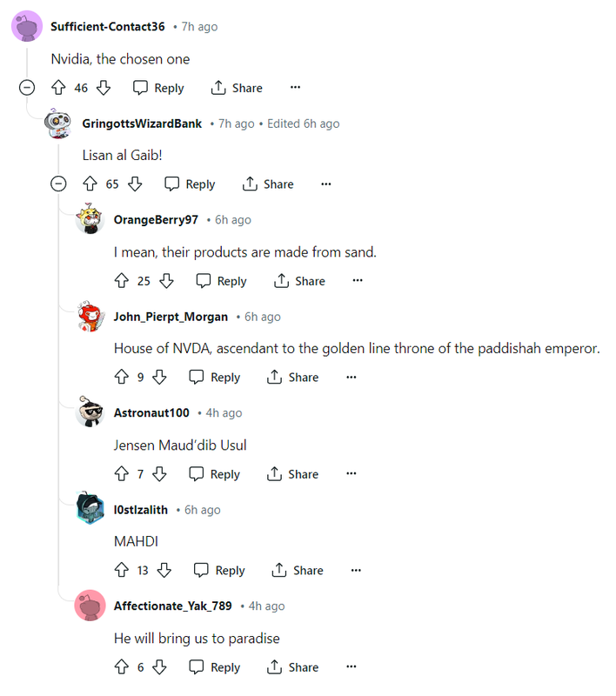Upvote Sufficient-Contact36's Nvidia comment
This screenshot has width=616, height=696.
pyautogui.click(x=58, y=88)
